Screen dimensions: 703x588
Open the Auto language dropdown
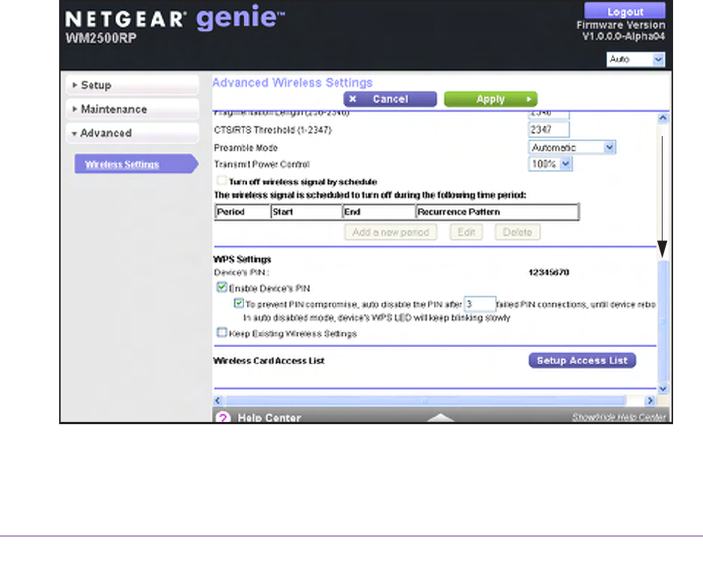pyautogui.click(x=636, y=59)
